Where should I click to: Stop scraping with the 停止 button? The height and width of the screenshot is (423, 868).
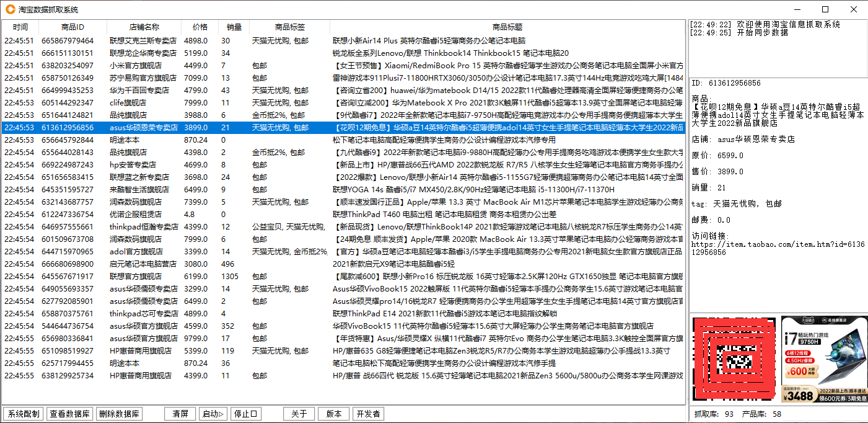click(x=245, y=414)
